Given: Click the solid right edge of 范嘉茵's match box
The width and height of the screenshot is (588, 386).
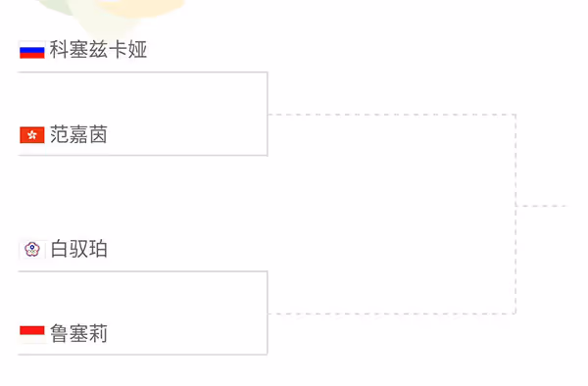Looking at the screenshot, I should click(x=268, y=114).
